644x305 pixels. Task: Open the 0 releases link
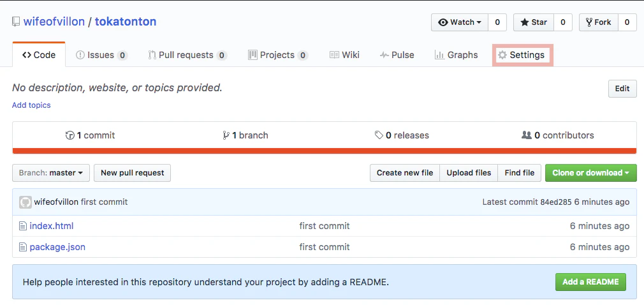(402, 135)
